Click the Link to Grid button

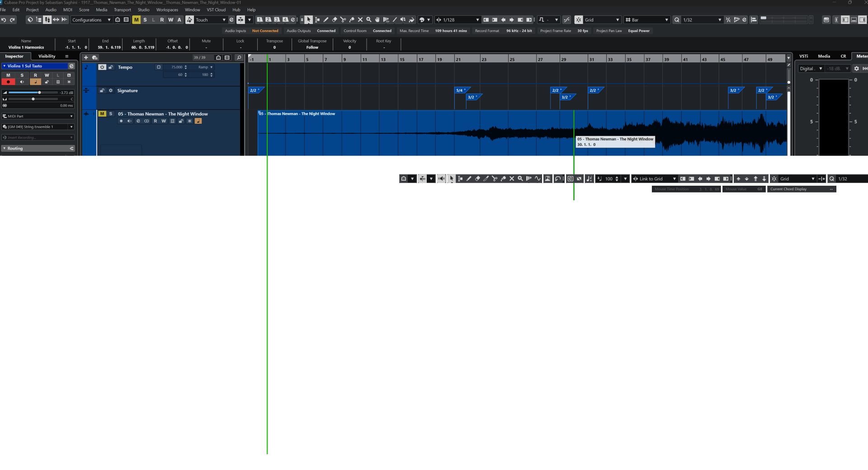point(654,179)
